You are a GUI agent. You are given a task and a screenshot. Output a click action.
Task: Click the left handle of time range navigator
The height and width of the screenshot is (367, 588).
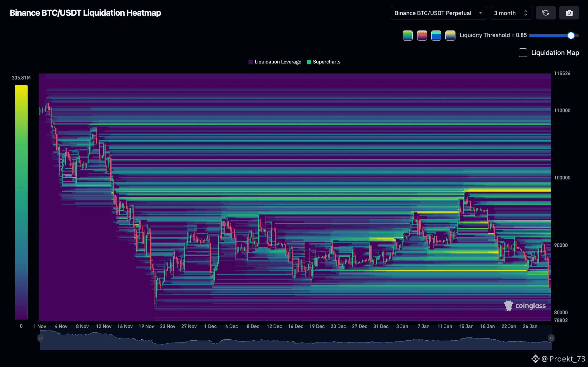(x=40, y=338)
